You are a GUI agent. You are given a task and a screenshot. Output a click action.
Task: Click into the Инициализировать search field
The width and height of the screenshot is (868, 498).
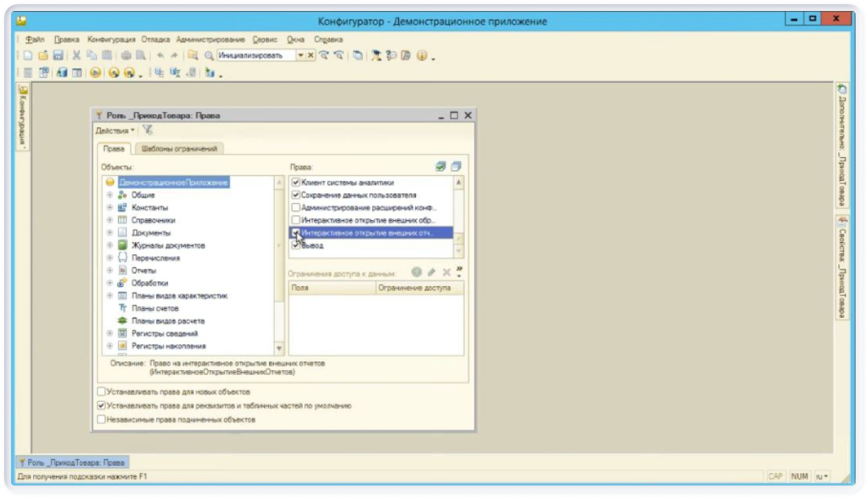[x=255, y=56]
